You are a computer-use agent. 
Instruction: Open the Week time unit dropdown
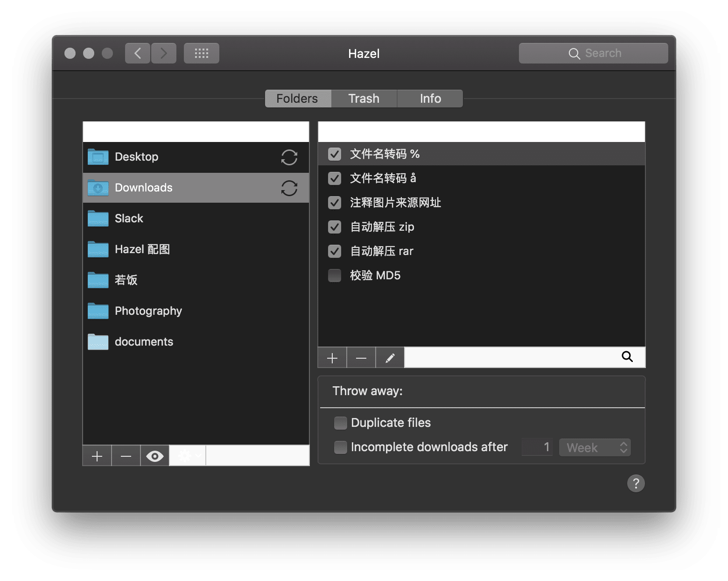595,447
